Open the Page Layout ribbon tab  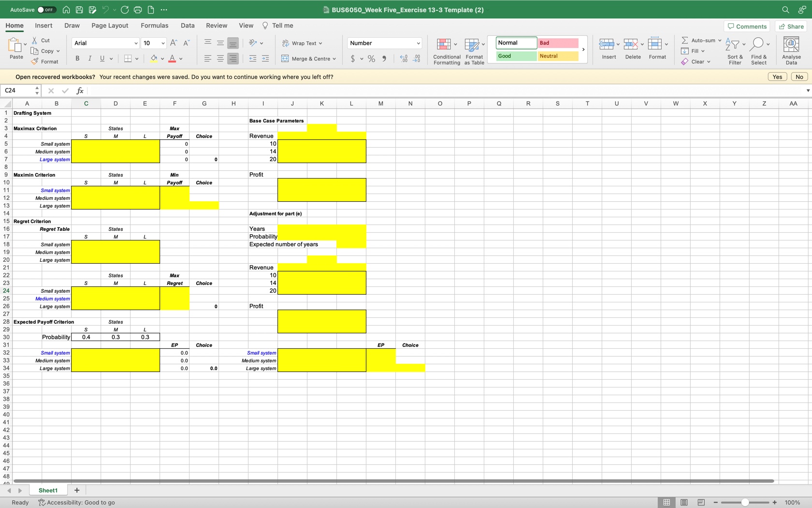[x=110, y=26]
